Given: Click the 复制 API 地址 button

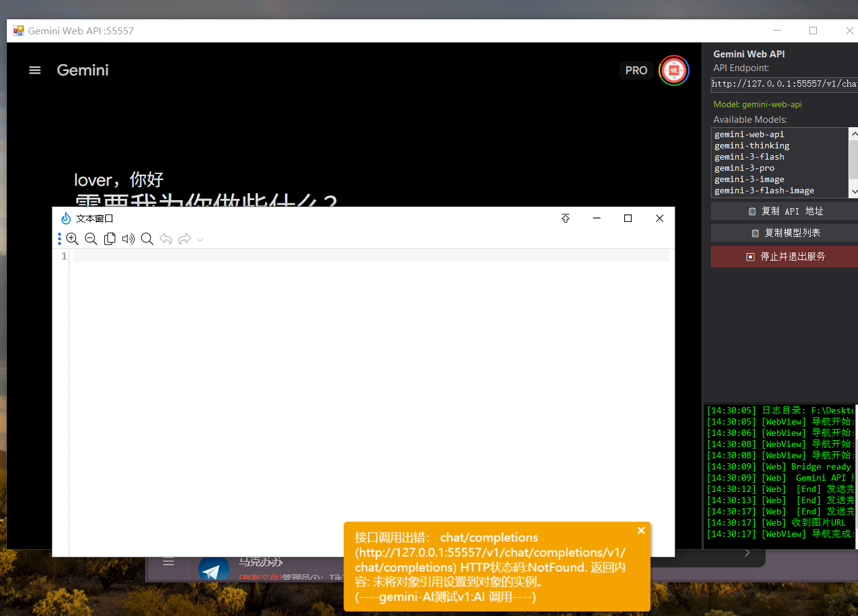Looking at the screenshot, I should tap(785, 211).
